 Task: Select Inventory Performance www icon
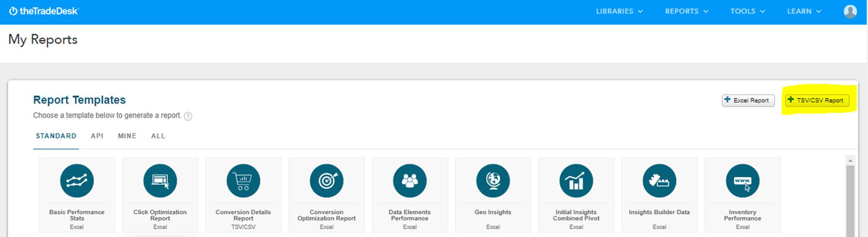coord(743,181)
